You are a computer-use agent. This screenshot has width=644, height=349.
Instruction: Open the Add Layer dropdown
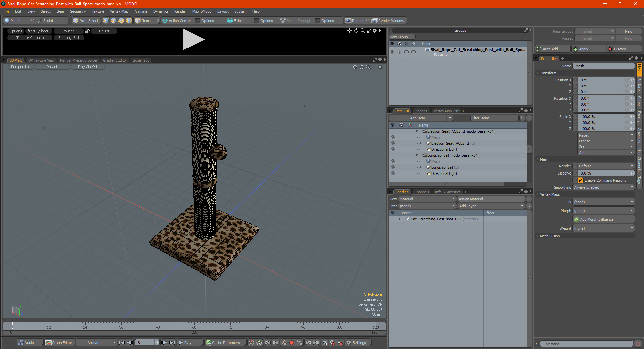491,206
